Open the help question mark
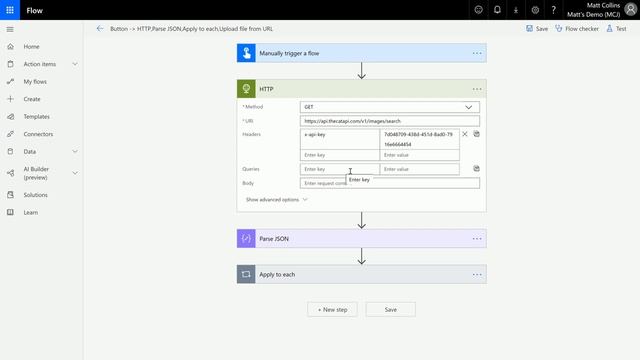640x360 pixels. (553, 10)
